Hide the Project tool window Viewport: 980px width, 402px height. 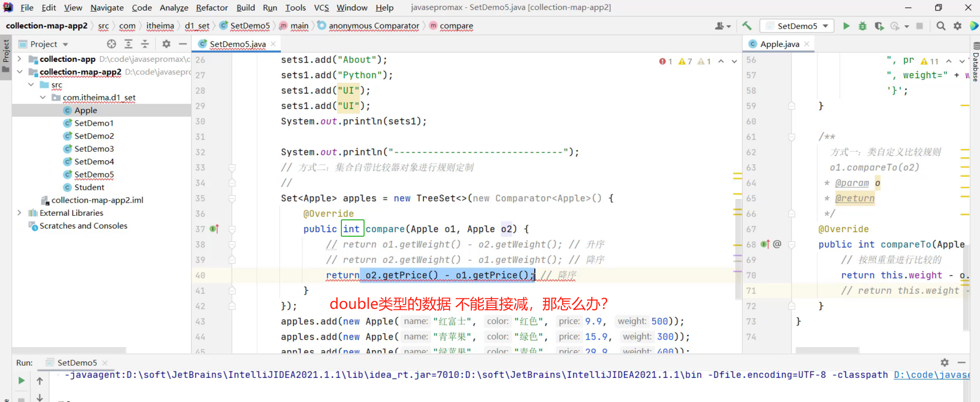pyautogui.click(x=182, y=44)
